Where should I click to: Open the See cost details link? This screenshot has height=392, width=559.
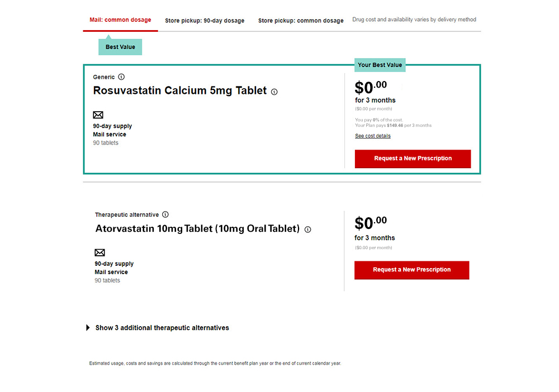(373, 136)
